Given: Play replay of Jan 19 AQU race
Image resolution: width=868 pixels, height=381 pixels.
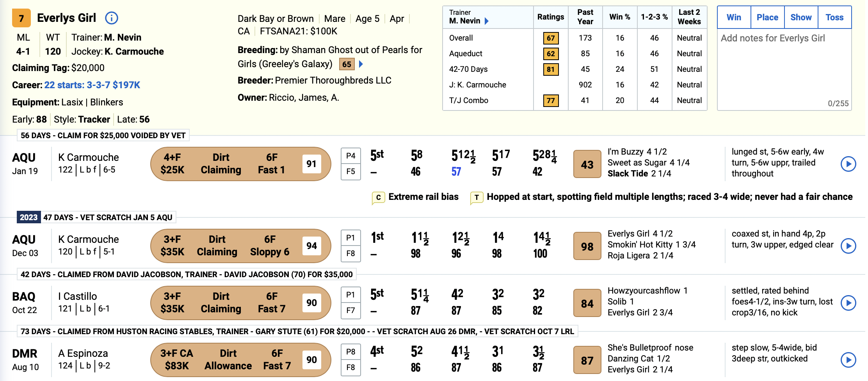Looking at the screenshot, I should [848, 164].
